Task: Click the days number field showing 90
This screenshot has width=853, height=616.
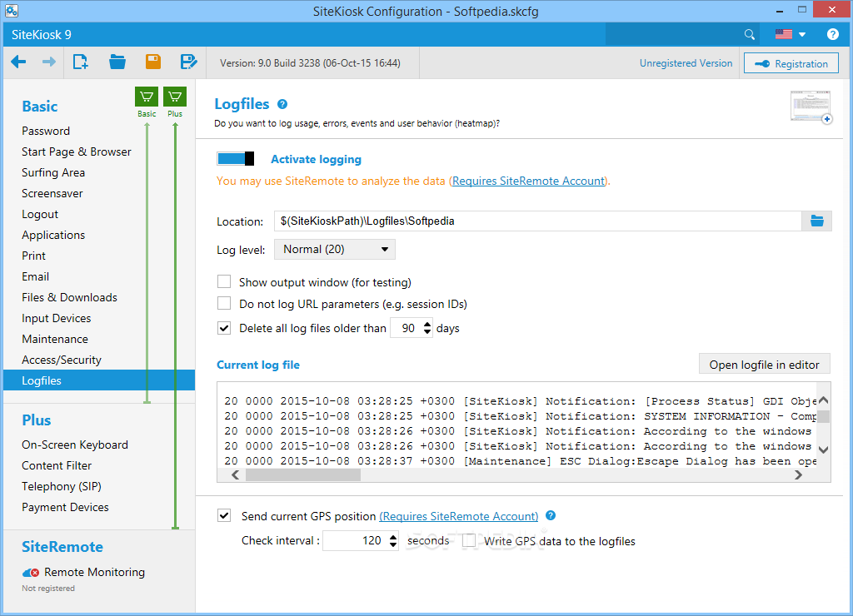Action: tap(407, 328)
